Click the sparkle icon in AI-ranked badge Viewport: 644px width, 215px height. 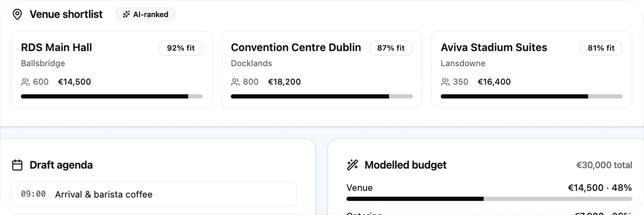coord(126,15)
